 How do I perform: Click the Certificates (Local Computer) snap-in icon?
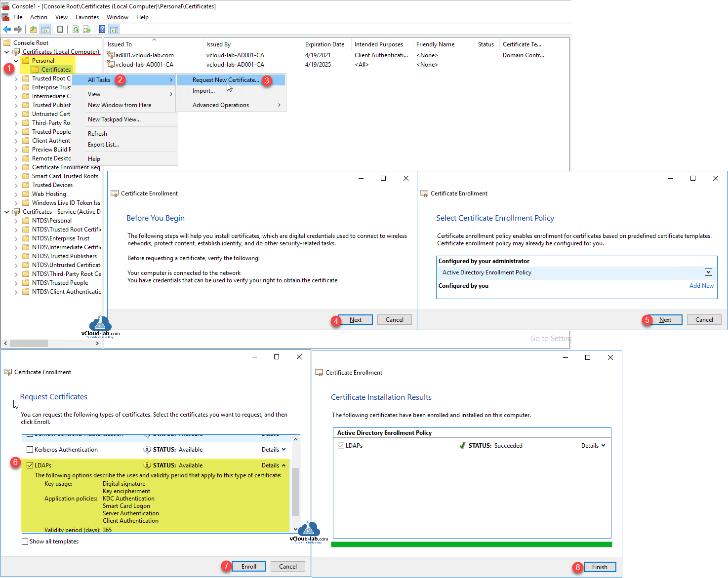point(16,52)
